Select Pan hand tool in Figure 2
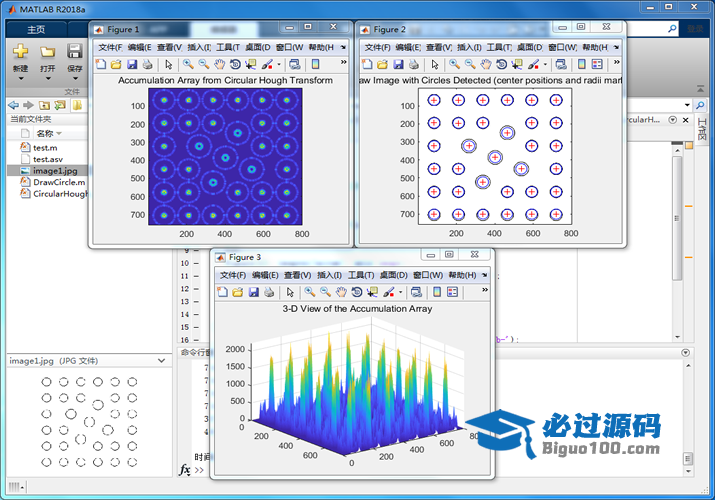The height and width of the screenshot is (500, 715). tap(486, 64)
